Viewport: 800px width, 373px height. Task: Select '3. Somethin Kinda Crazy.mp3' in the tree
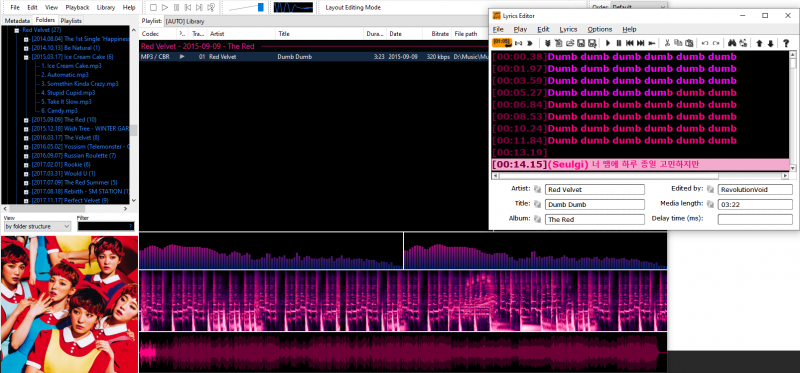coord(80,84)
